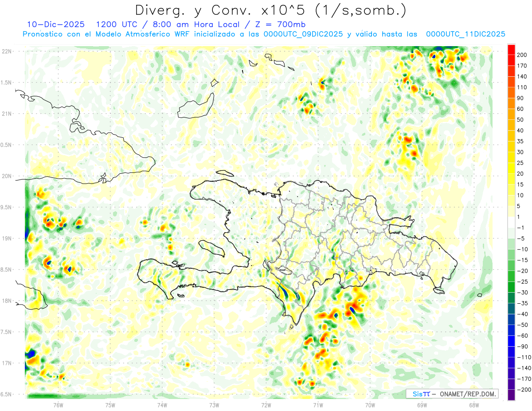Viewport: 532px width, 411px height.
Task: Click the latitude label '6.5N'
Action: [7, 394]
